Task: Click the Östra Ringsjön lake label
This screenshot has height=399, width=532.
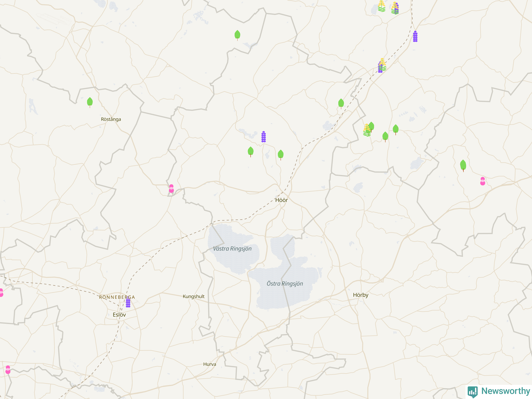Action: coord(285,283)
